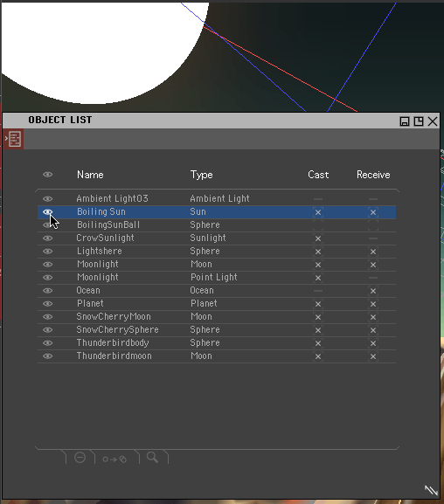Open the object list options panel icon

(x=15, y=139)
